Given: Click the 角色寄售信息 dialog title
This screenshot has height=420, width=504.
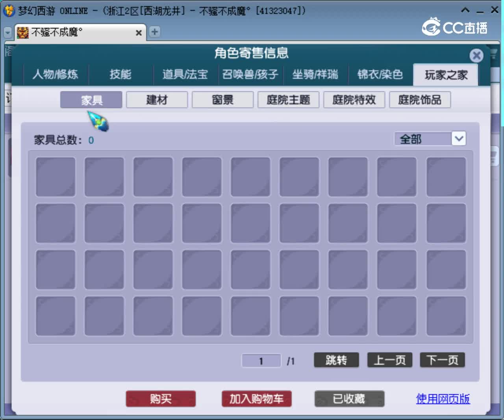Looking at the screenshot, I should point(252,53).
